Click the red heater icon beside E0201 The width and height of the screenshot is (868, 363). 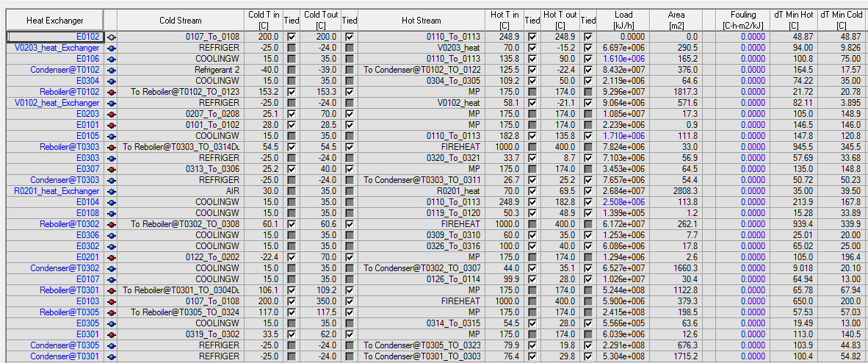(112, 257)
